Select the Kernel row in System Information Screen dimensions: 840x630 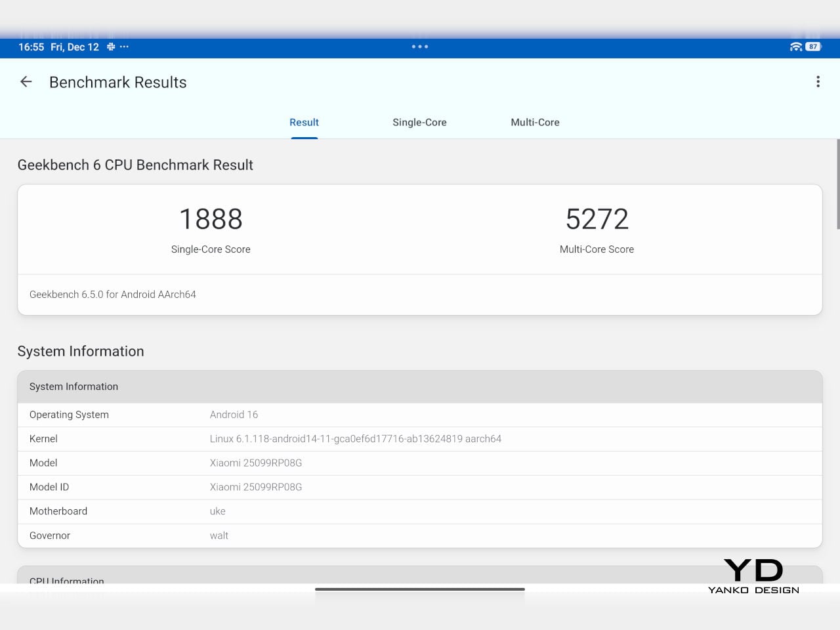pos(419,438)
